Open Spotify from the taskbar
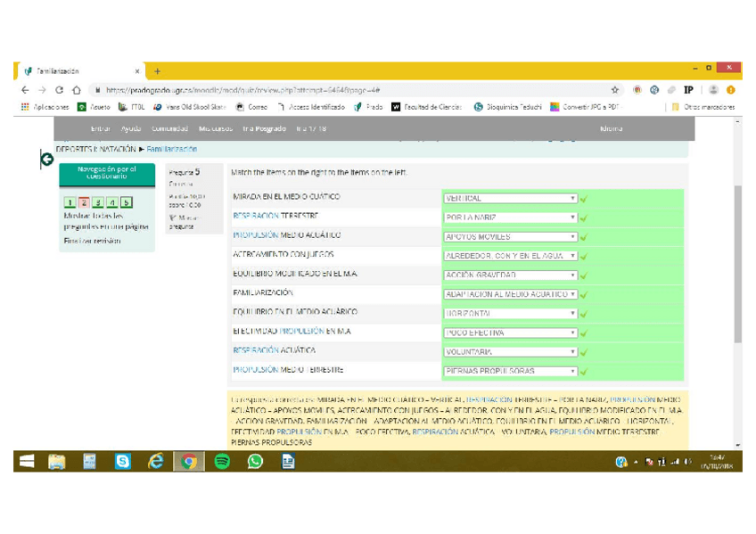The width and height of the screenshot is (756, 534). click(222, 461)
